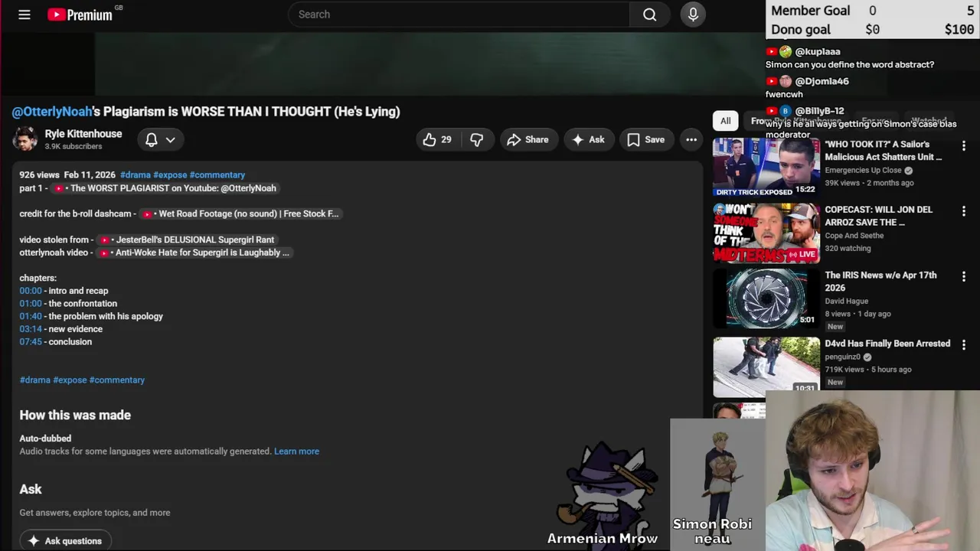Open Wet Road Footage video link
The width and height of the screenshot is (980, 551).
pos(240,214)
